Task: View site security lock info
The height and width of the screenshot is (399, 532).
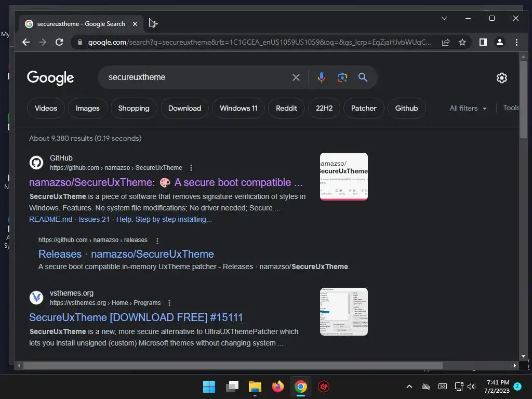Action: [80, 42]
